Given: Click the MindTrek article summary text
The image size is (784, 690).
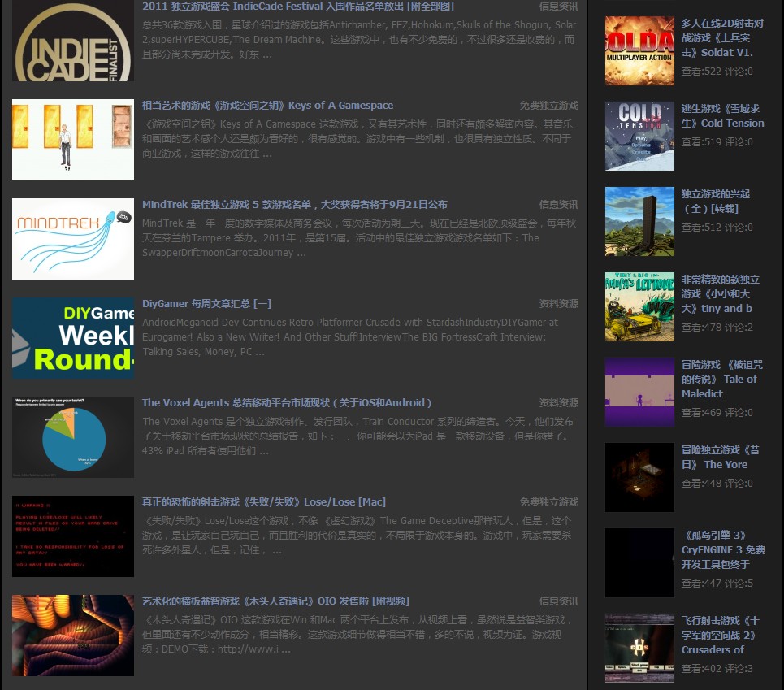Looking at the screenshot, I should 359,237.
